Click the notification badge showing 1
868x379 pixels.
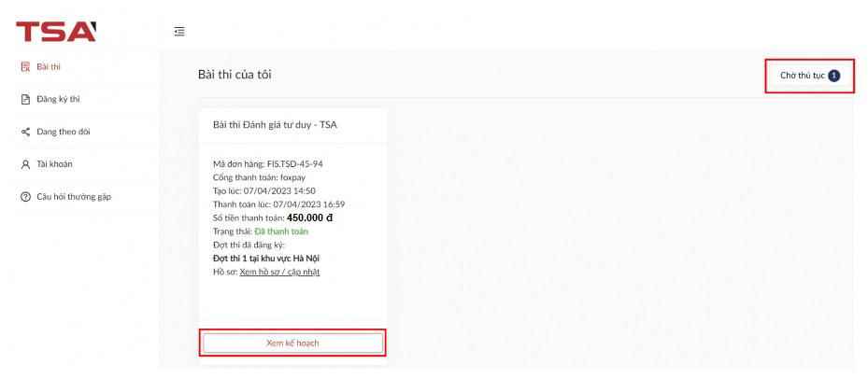click(833, 76)
